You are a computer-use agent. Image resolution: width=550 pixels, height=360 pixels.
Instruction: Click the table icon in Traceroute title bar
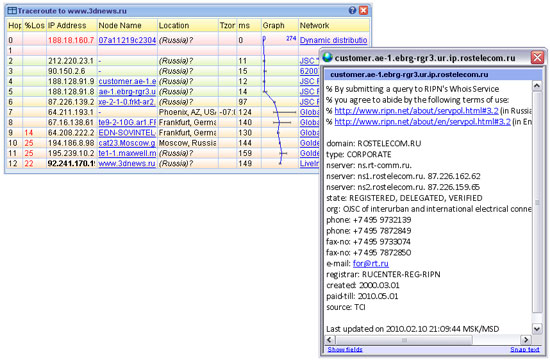[12, 11]
